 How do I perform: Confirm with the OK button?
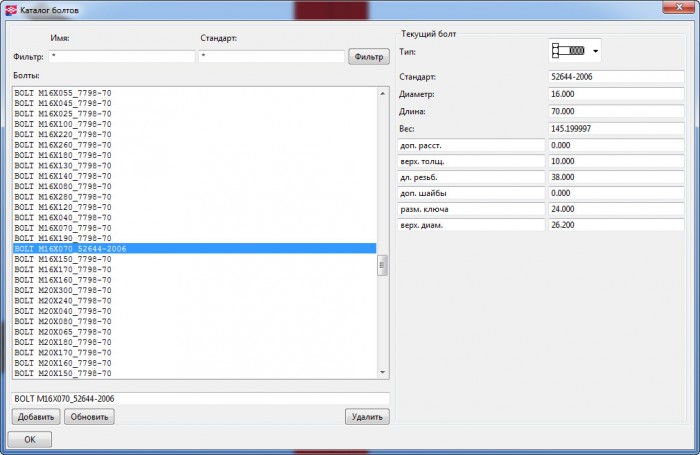[29, 439]
